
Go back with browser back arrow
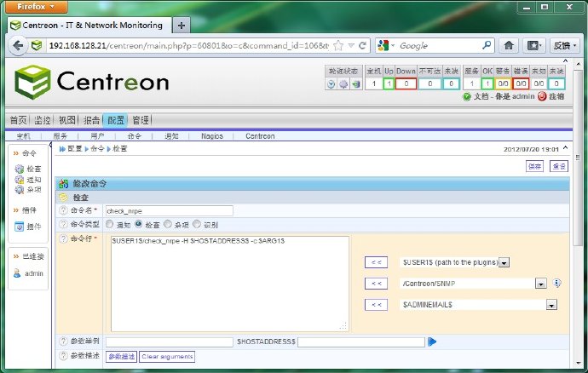point(18,46)
